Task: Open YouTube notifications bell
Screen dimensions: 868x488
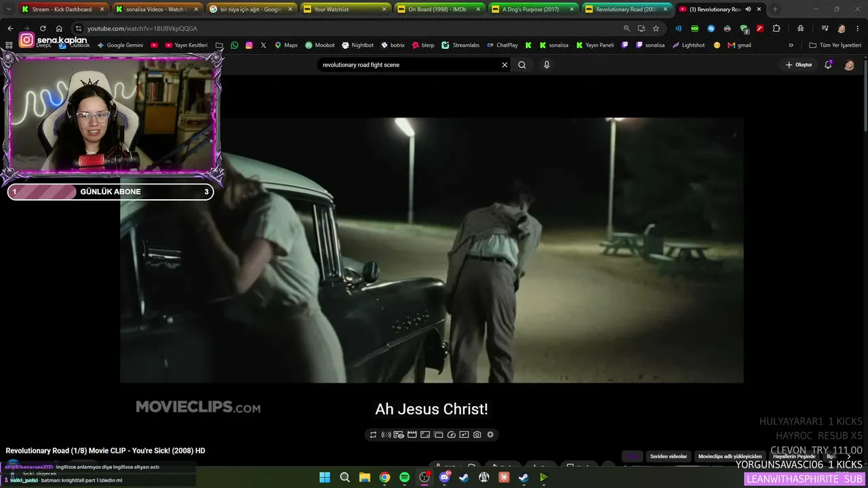Action: point(828,65)
